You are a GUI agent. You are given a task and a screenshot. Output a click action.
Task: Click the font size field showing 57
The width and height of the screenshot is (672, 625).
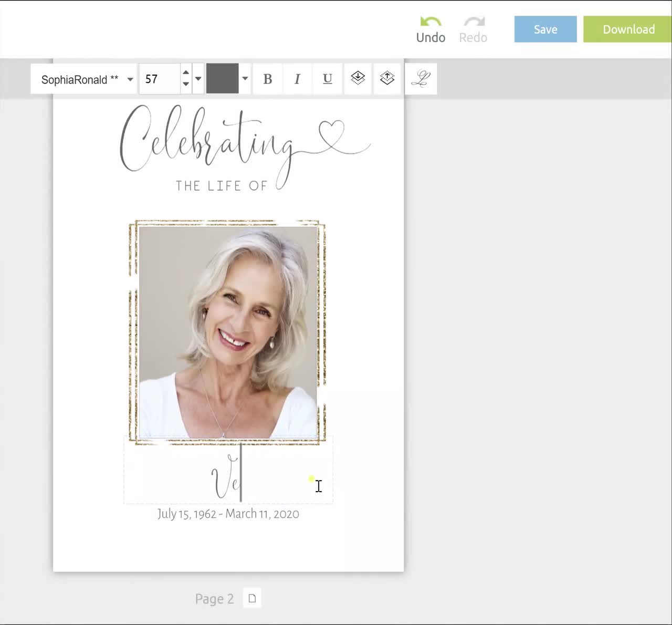pyautogui.click(x=160, y=79)
